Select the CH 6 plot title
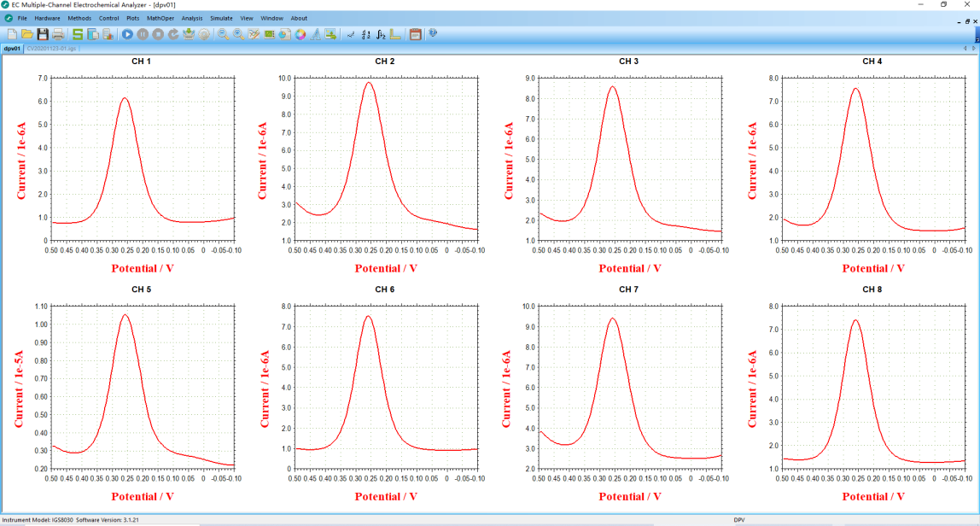 385,289
